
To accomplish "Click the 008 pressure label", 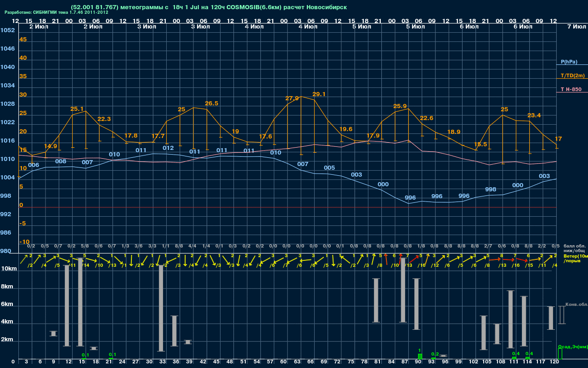I will click(61, 161).
